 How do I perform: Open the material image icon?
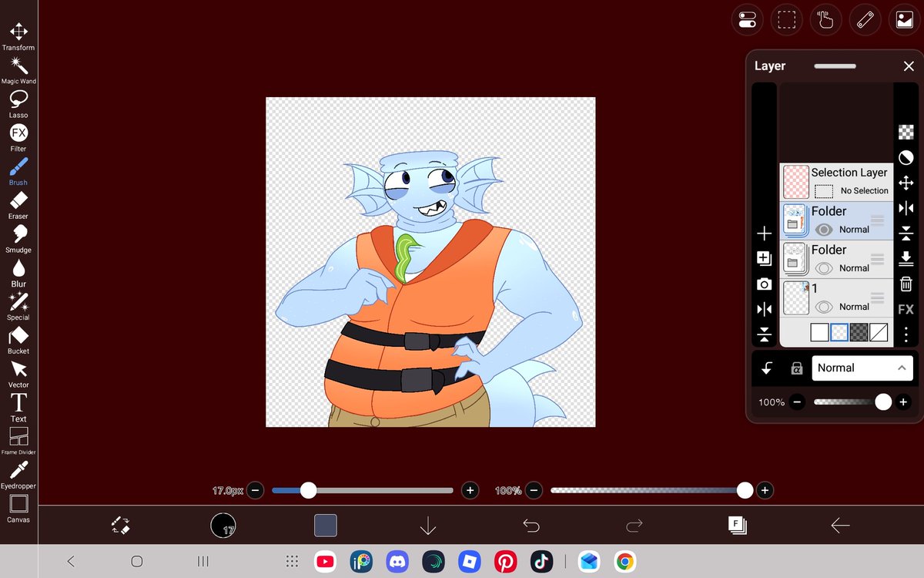pos(904,20)
